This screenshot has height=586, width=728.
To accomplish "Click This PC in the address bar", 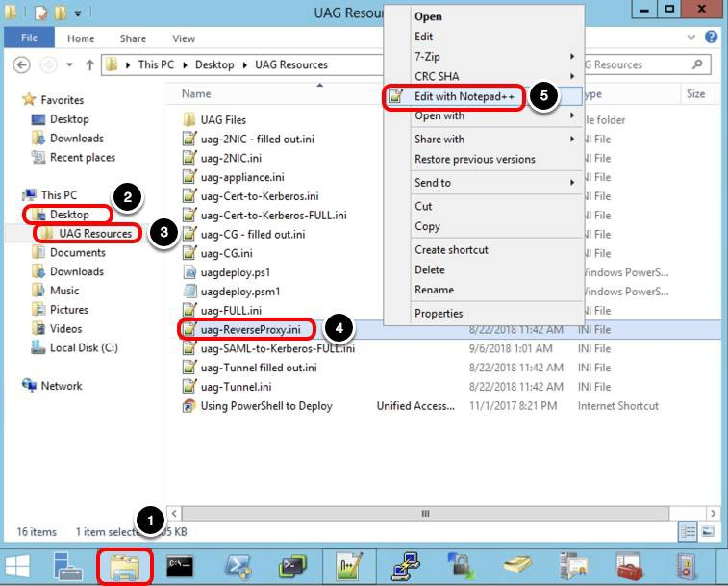I will (x=156, y=64).
